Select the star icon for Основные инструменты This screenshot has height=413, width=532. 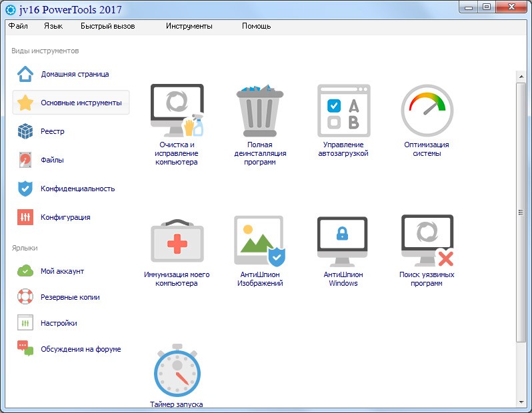[25, 103]
